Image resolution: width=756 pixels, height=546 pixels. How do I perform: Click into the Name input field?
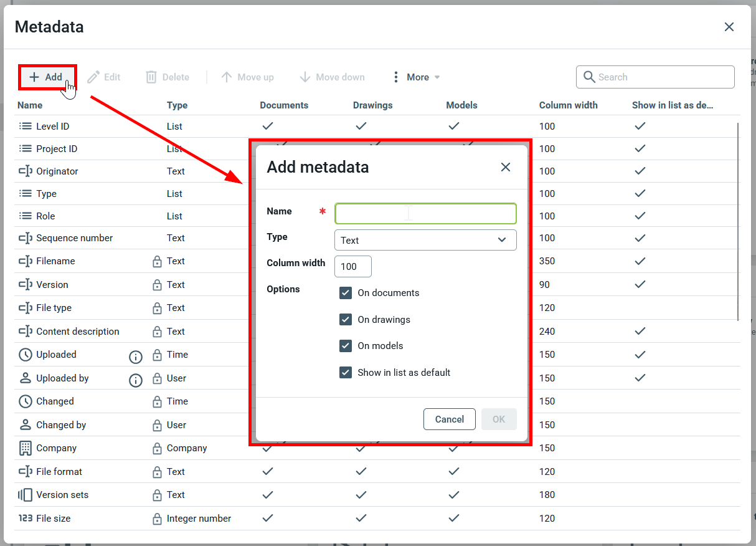click(425, 214)
